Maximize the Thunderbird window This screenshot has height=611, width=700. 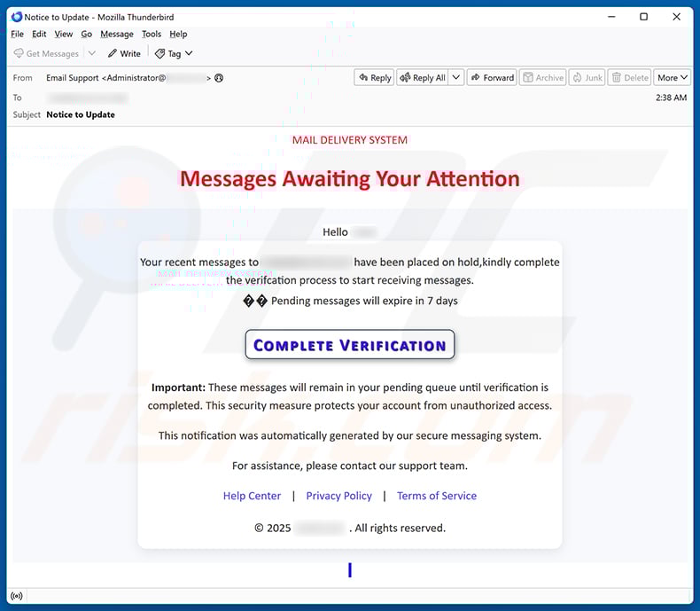[644, 17]
